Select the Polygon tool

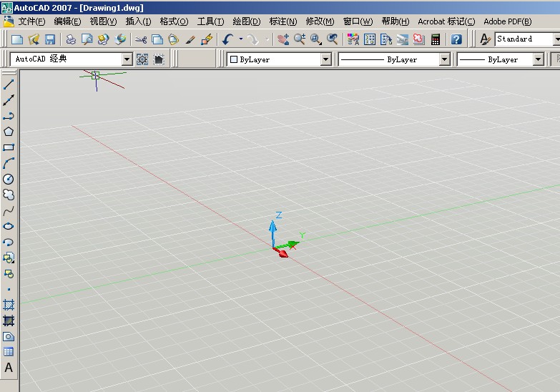[x=9, y=132]
